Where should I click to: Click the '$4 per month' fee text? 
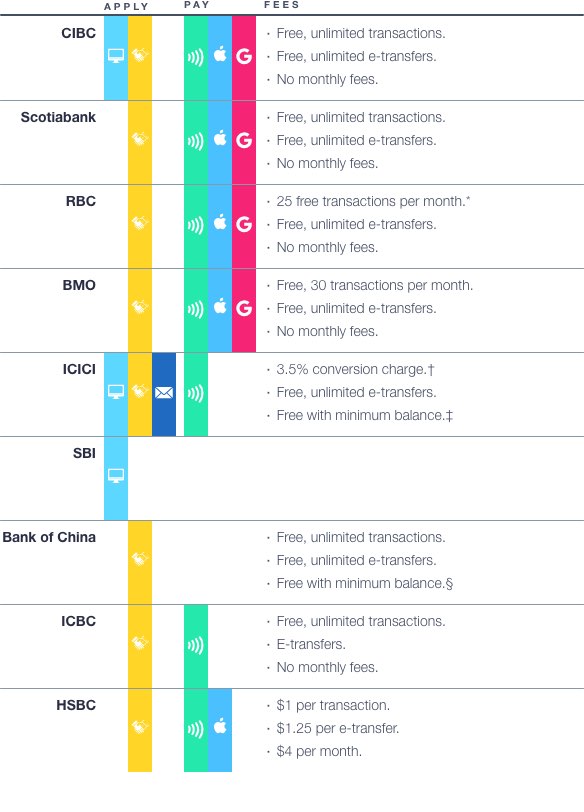[x=319, y=751]
